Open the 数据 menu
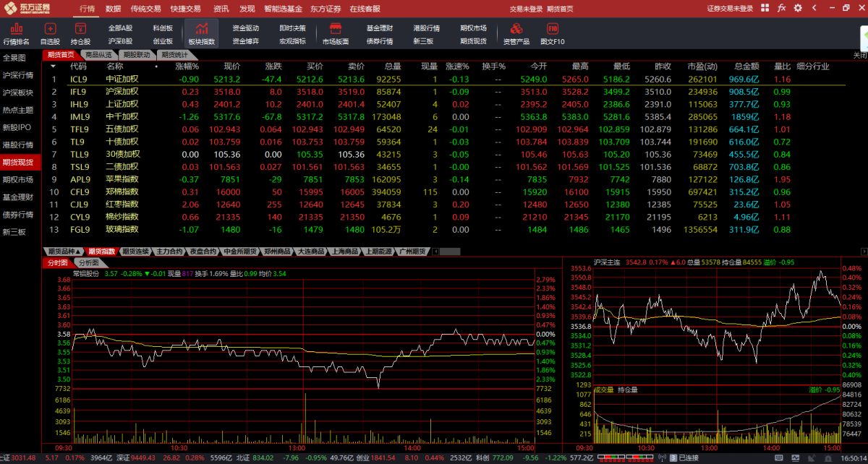868x464 pixels. pos(113,9)
